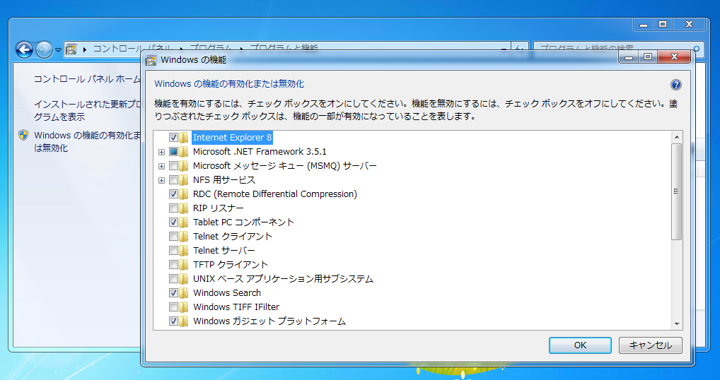Click the scroll down arrow of features list
This screenshot has height=380, width=720.
676,324
